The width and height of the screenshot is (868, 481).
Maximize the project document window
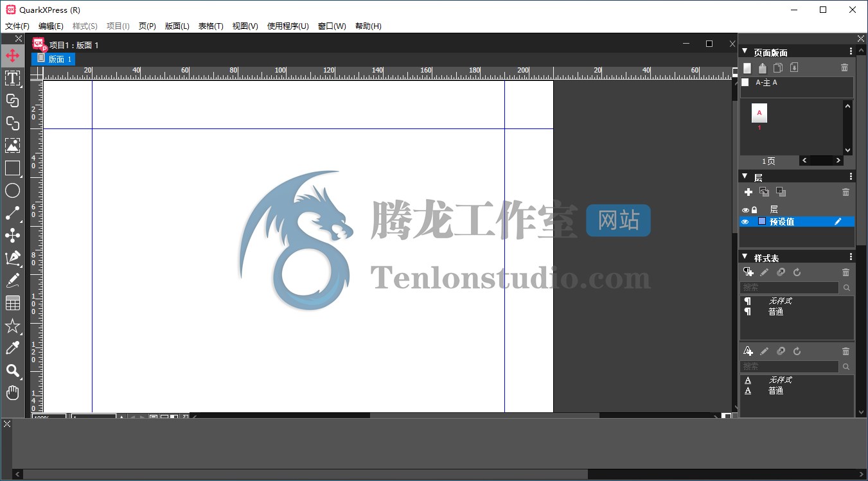tap(709, 44)
